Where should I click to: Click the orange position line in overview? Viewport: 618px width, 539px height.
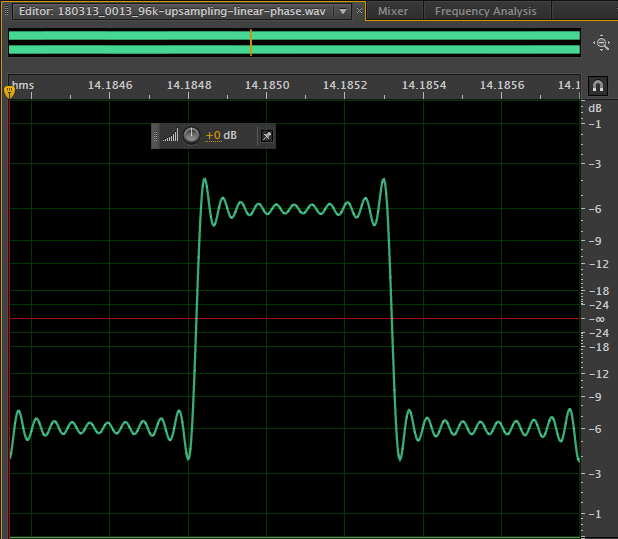[x=250, y=42]
